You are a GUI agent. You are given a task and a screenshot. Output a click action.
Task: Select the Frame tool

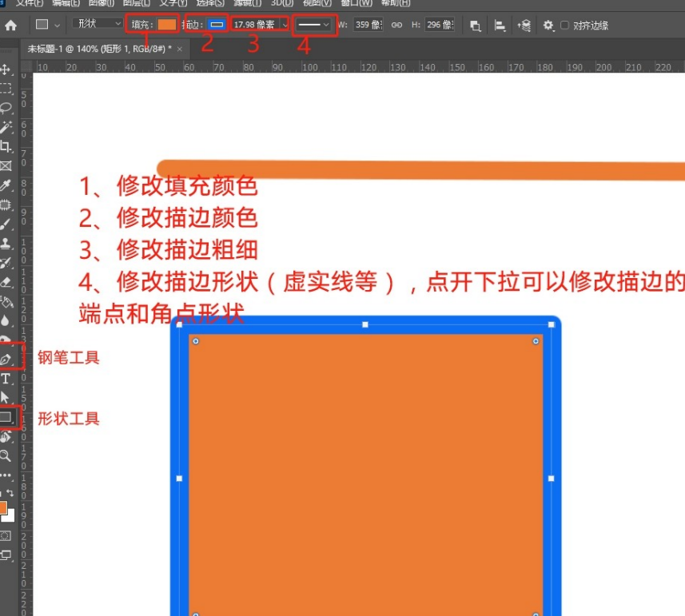(x=6, y=166)
